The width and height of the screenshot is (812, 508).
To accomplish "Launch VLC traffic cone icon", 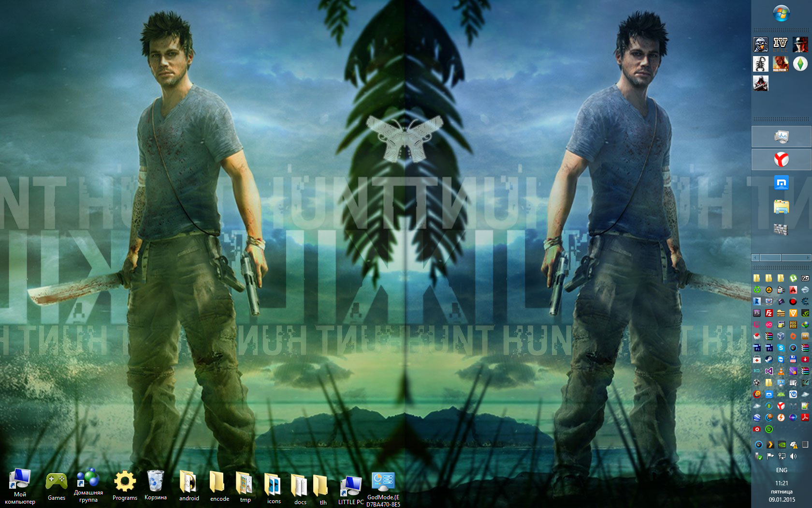I will point(781,371).
